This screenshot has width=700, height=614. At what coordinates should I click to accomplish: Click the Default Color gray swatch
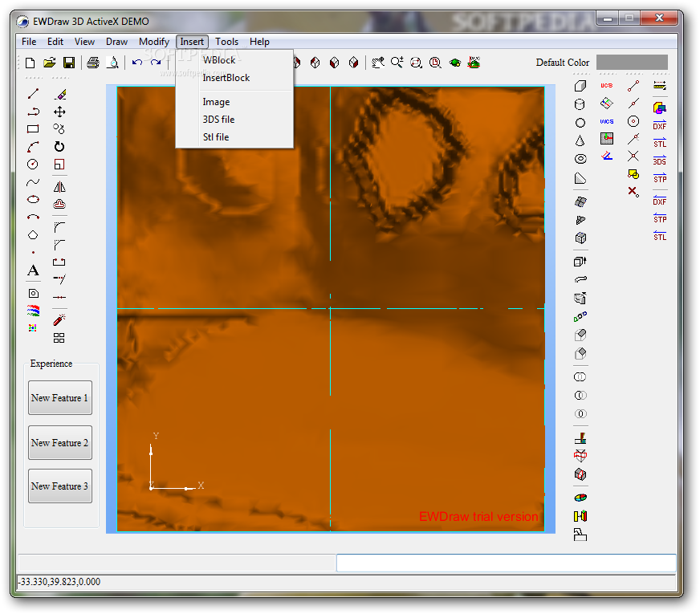[x=632, y=63]
